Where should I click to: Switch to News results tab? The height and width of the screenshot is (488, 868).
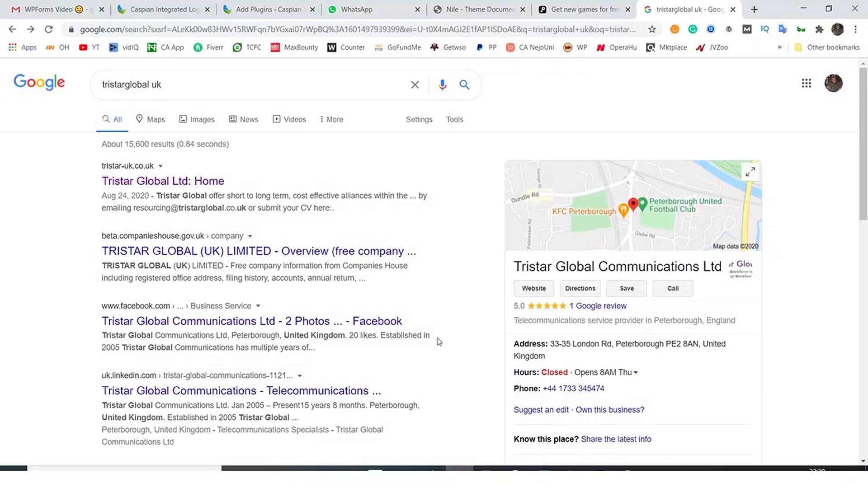[x=243, y=119]
